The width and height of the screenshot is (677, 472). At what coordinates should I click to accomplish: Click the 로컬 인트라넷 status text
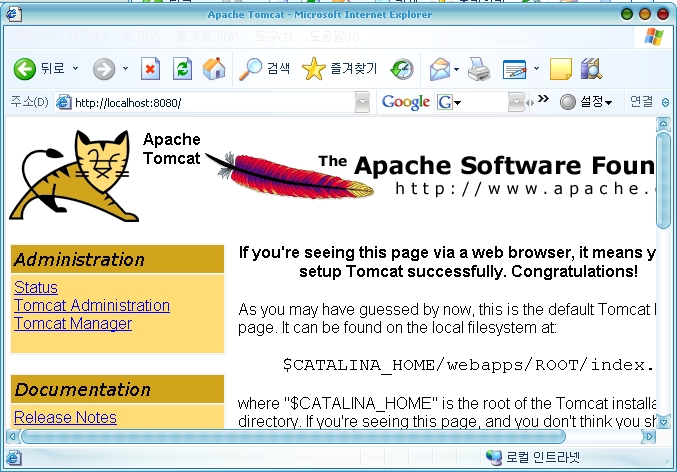pyautogui.click(x=542, y=457)
